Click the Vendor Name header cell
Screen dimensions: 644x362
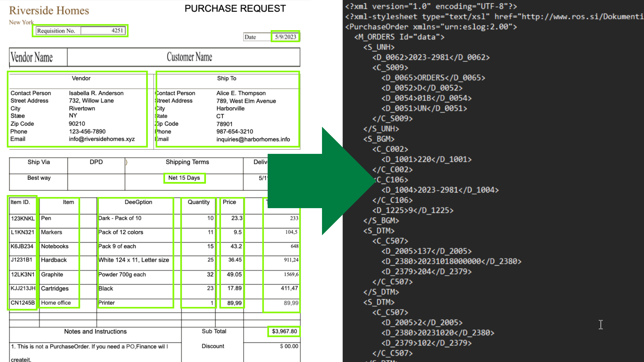[32, 57]
